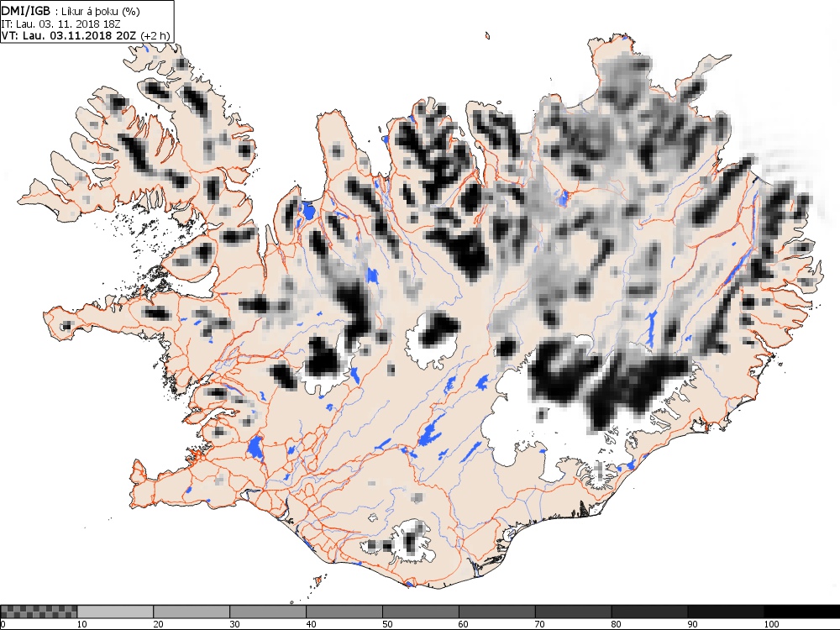Click the Hofsjökull glacier in central Iceland
Viewport: 840px width, 630px height.
[x=433, y=339]
